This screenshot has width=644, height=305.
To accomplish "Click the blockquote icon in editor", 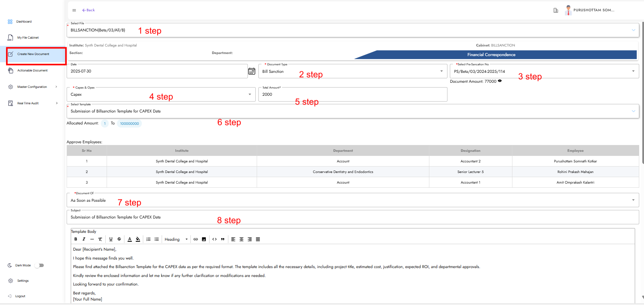I will pos(223,239).
